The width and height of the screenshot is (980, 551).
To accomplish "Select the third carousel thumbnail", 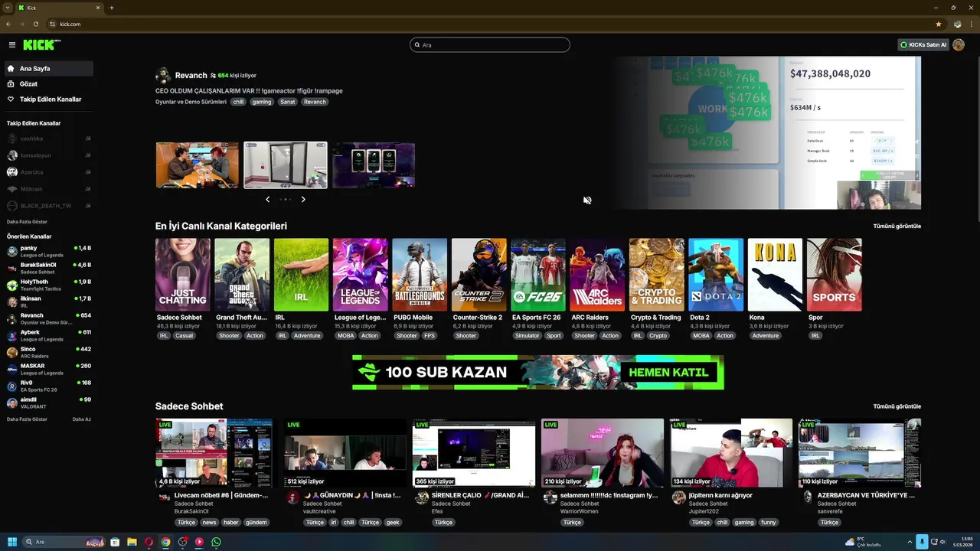I will 374,165.
